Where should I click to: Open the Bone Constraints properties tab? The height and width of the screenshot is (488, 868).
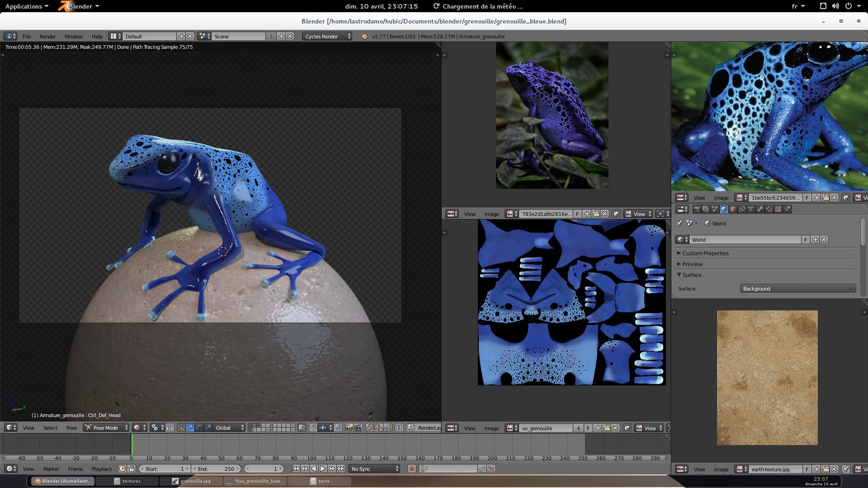[x=769, y=209]
